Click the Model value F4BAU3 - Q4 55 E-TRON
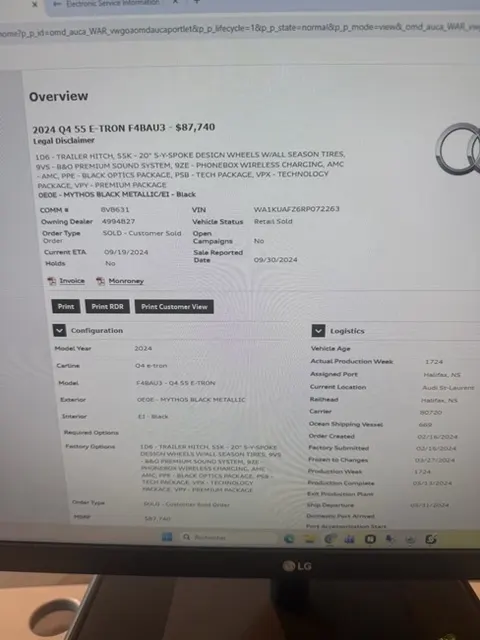 point(176,383)
